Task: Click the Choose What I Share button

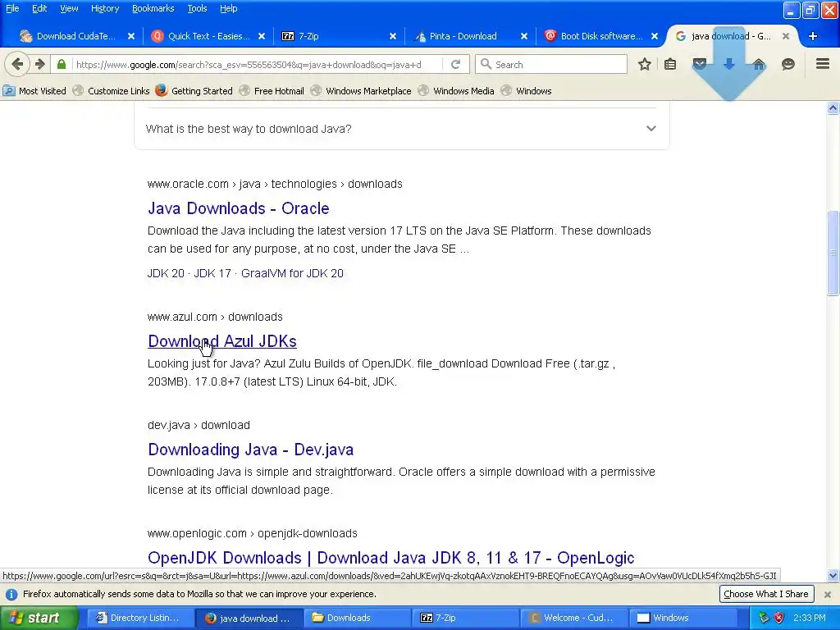Action: pos(766,594)
